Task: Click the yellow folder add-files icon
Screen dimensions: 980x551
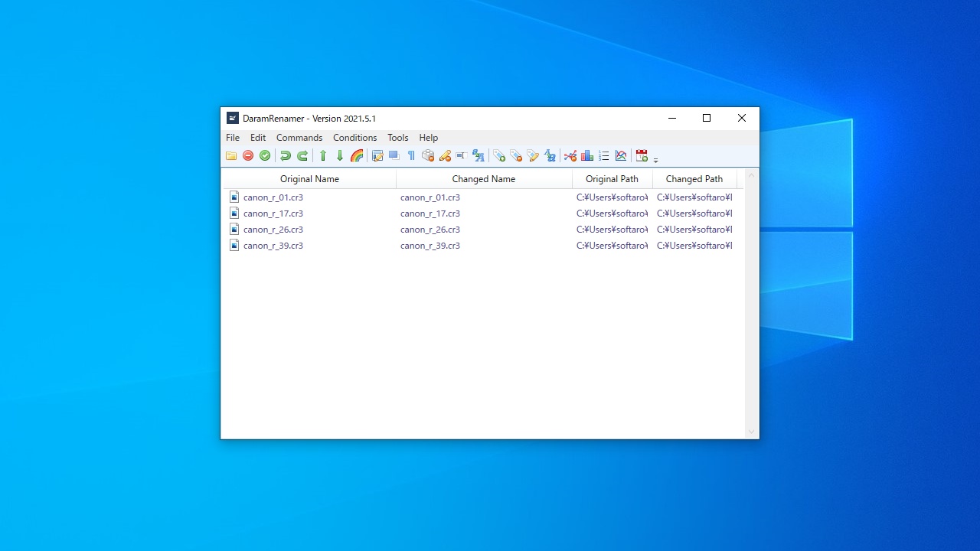Action: [x=231, y=156]
